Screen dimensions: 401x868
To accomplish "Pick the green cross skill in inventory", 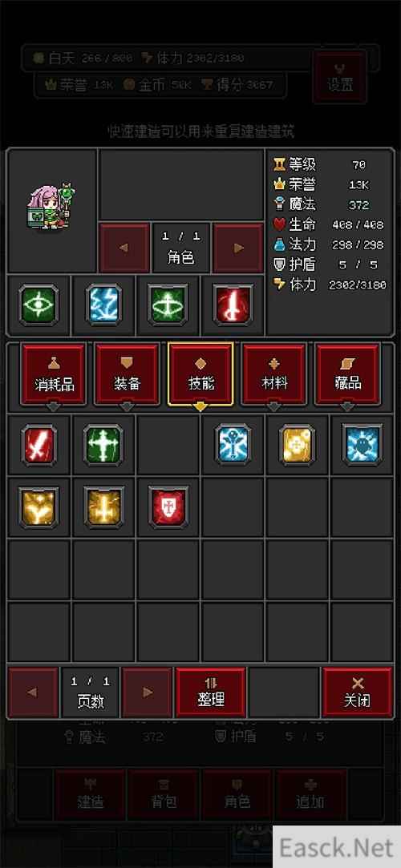I will pos(103,445).
